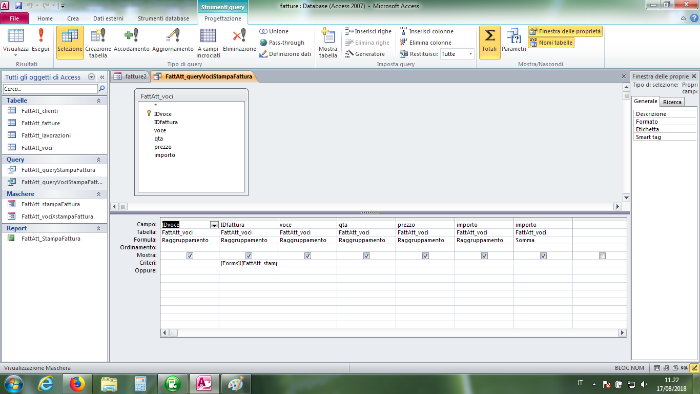Image resolution: width=700 pixels, height=394 pixels.
Task: Choose Eliminazione query type
Action: pyautogui.click(x=239, y=40)
